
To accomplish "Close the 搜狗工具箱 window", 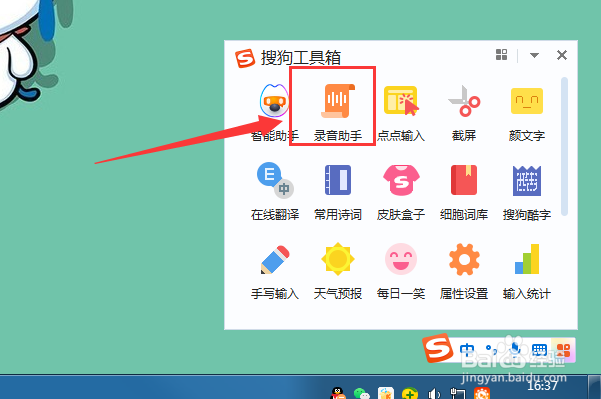I will 562,55.
